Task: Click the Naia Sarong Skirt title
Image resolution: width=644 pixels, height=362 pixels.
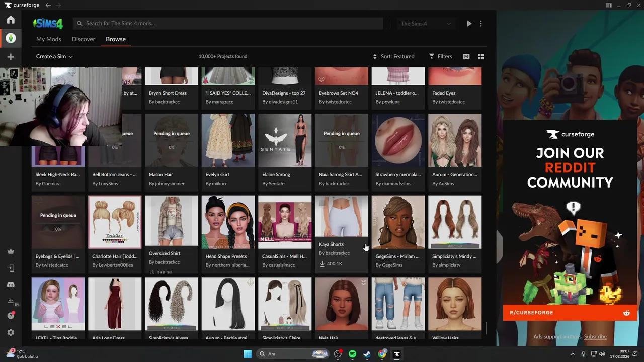Action: [x=341, y=174]
